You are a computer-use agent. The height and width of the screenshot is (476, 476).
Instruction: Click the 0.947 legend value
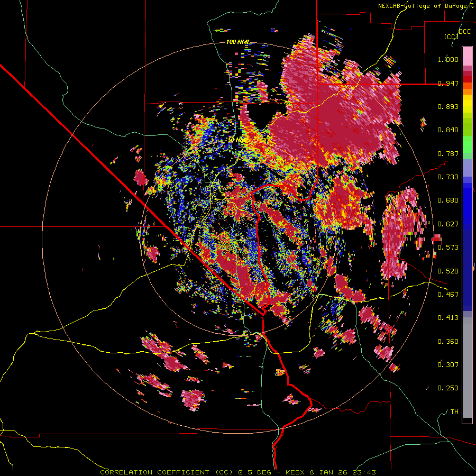click(x=448, y=83)
